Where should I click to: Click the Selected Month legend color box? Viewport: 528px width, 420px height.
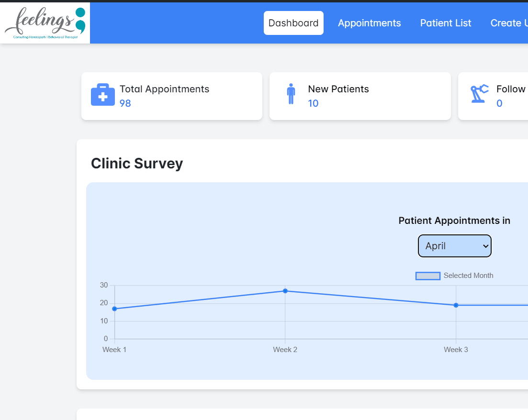click(x=427, y=276)
